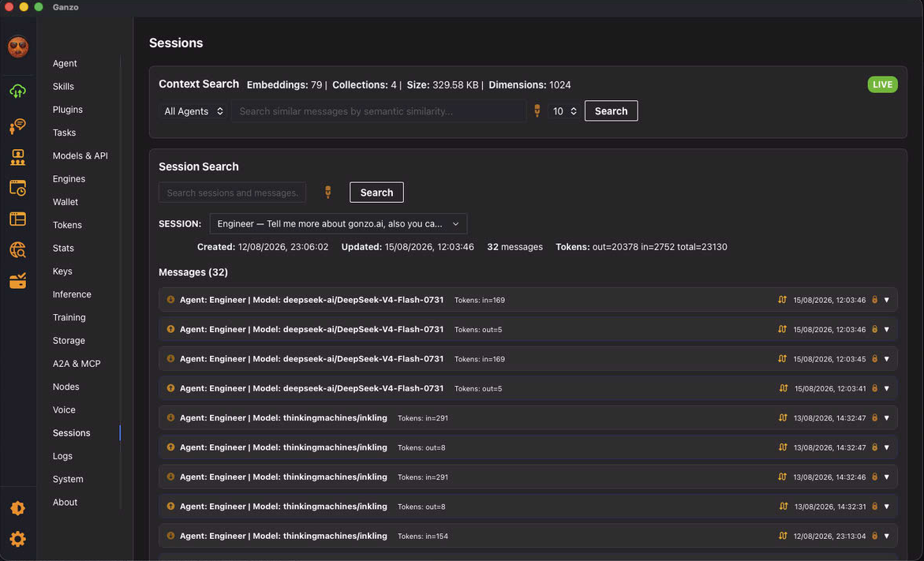Image resolution: width=924 pixels, height=561 pixels.
Task: Focus the semantic similarity search field
Action: pyautogui.click(x=379, y=110)
